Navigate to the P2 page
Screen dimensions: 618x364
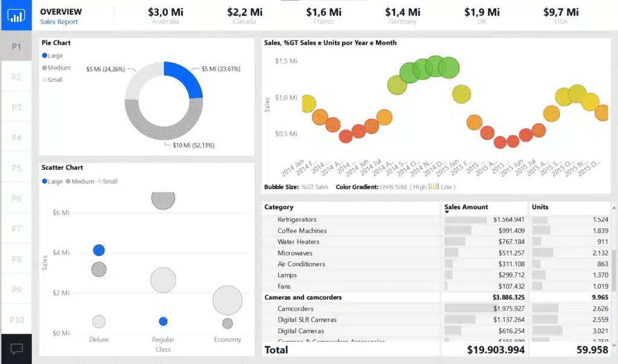pyautogui.click(x=16, y=75)
